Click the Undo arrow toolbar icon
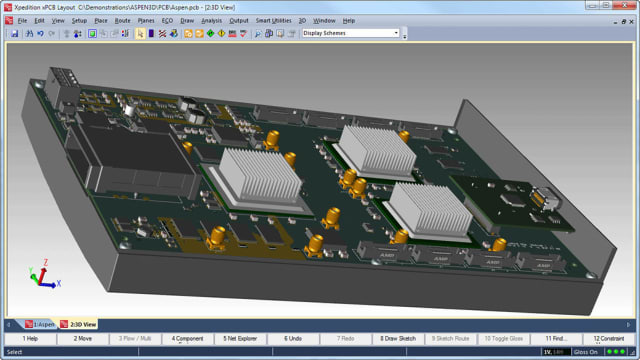Screen dimensions: 640x360 pos(40,33)
